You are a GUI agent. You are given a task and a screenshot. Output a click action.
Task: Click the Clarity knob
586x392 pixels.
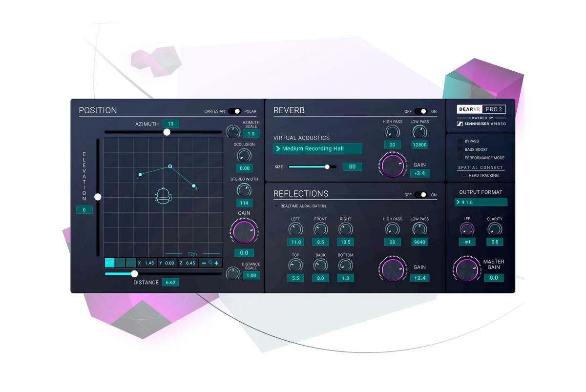[495, 229]
